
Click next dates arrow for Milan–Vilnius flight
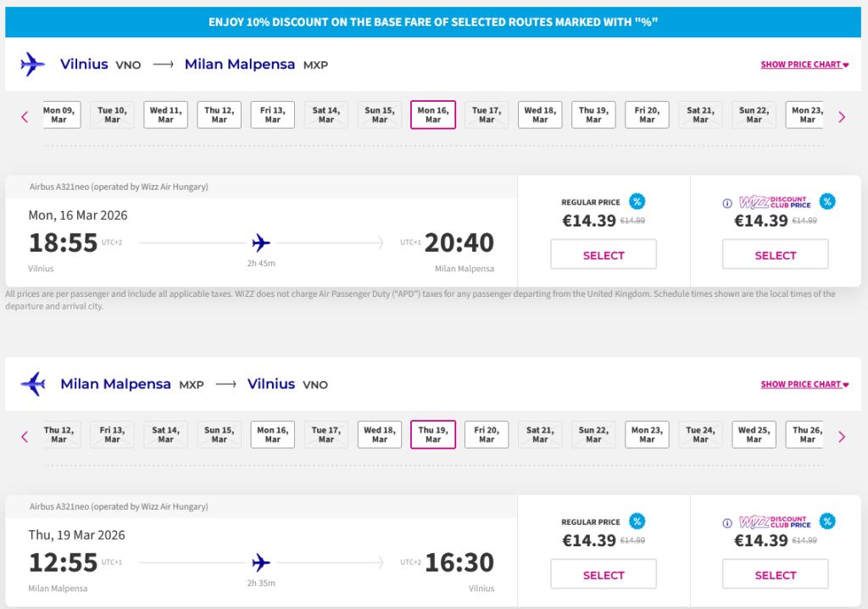click(x=842, y=437)
